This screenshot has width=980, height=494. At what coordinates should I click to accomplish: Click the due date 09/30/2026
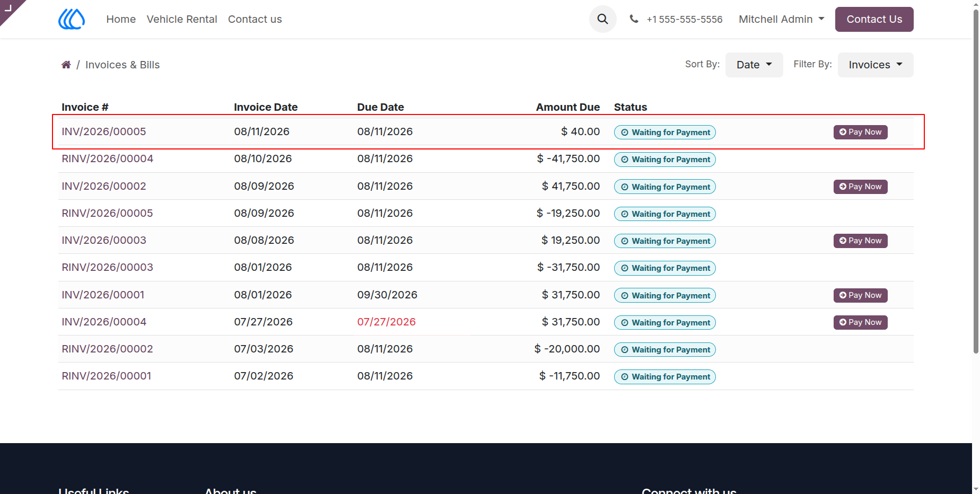(387, 295)
